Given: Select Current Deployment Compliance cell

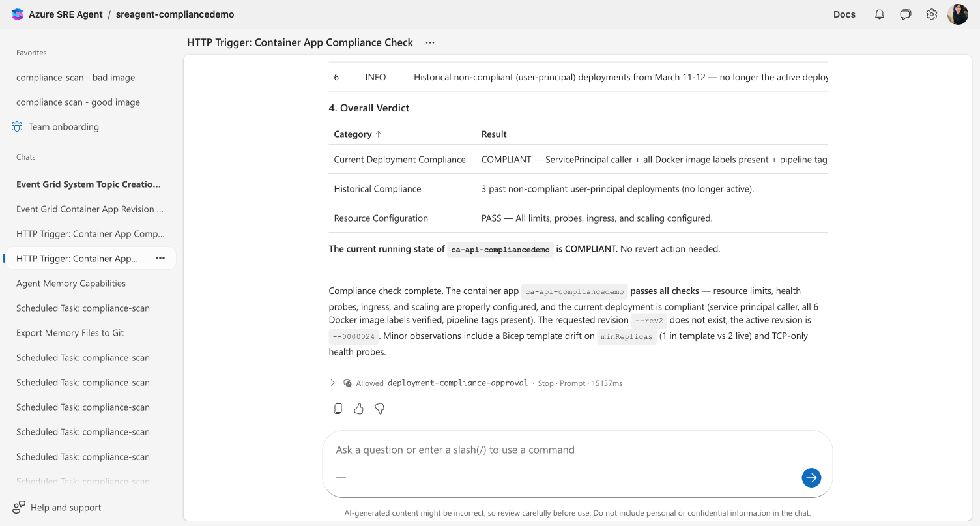Looking at the screenshot, I should coord(399,160).
